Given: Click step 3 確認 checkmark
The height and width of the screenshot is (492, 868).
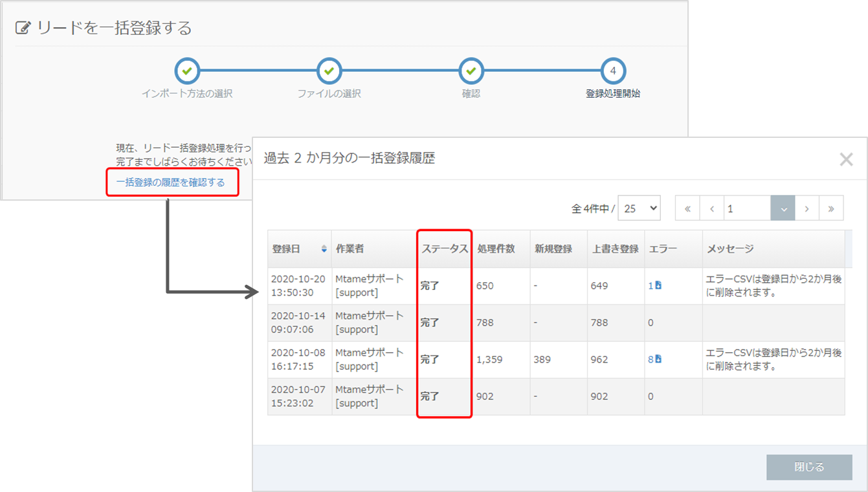Looking at the screenshot, I should pyautogui.click(x=471, y=71).
